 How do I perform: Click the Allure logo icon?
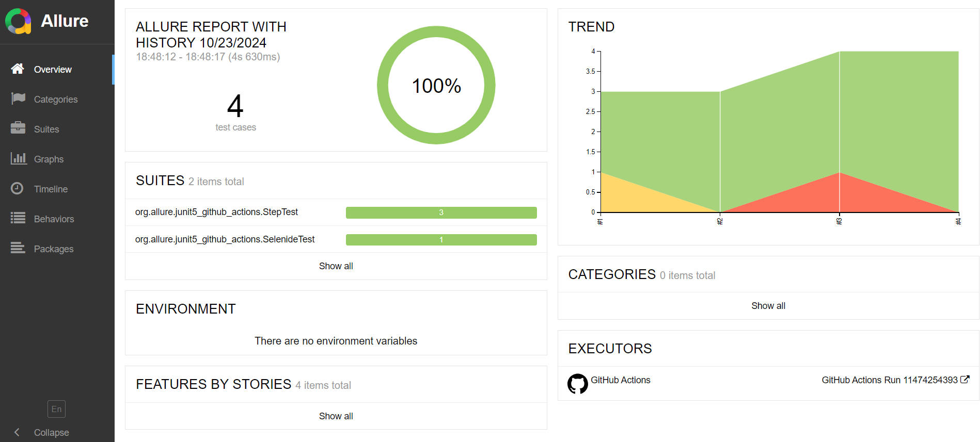pos(18,21)
